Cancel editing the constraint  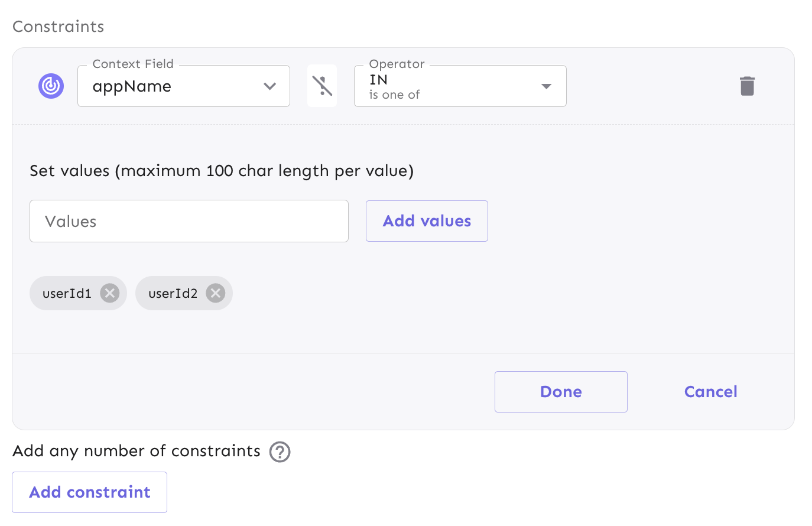(x=710, y=391)
